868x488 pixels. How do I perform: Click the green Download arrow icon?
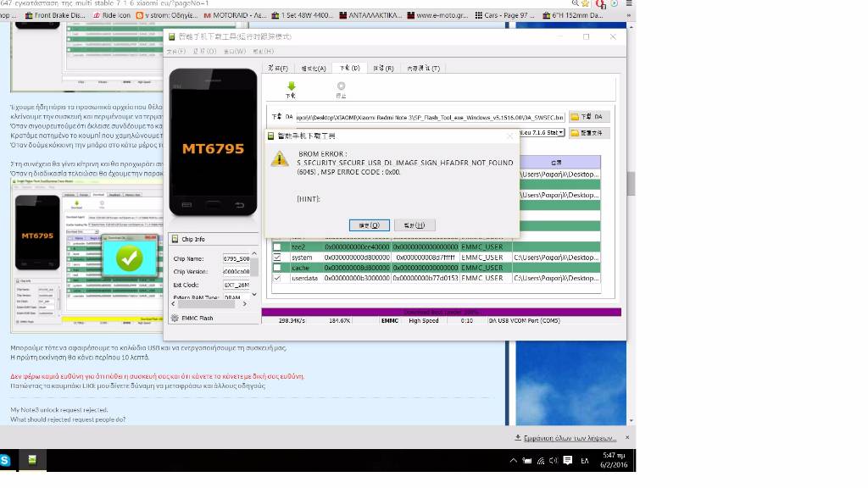pos(291,86)
